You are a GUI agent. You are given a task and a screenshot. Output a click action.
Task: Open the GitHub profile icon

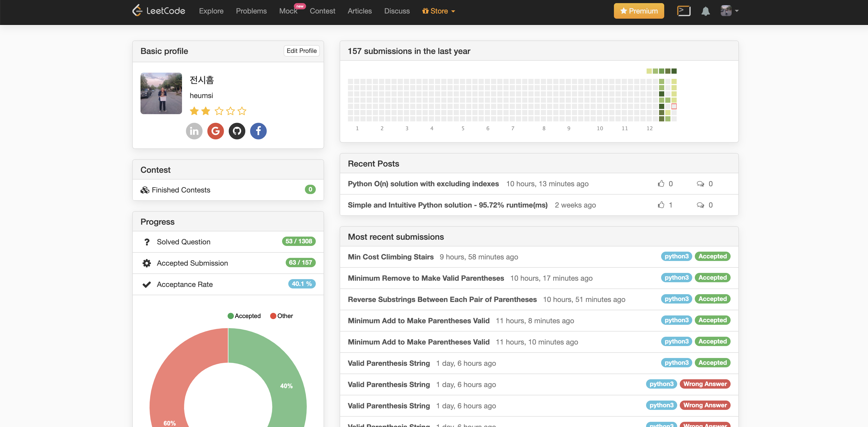pyautogui.click(x=237, y=131)
